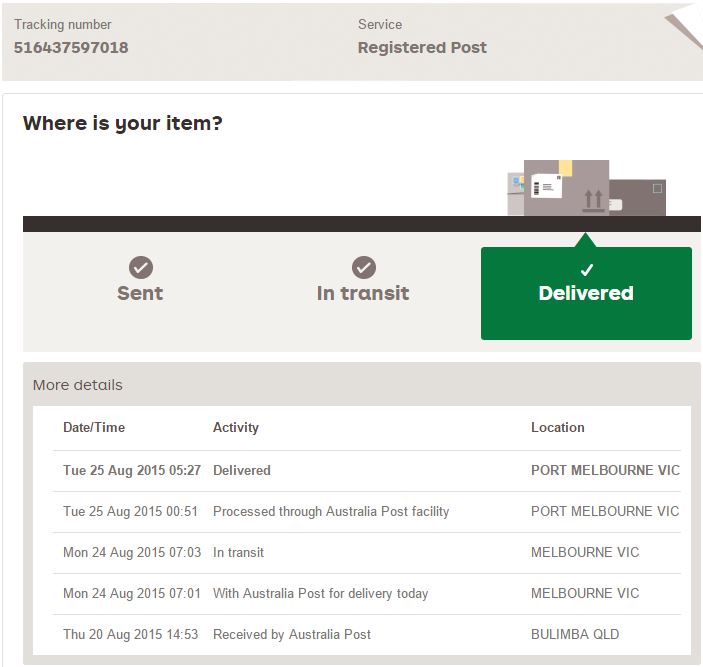The height and width of the screenshot is (667, 703).
Task: Select the In transit status label
Action: pyautogui.click(x=363, y=293)
